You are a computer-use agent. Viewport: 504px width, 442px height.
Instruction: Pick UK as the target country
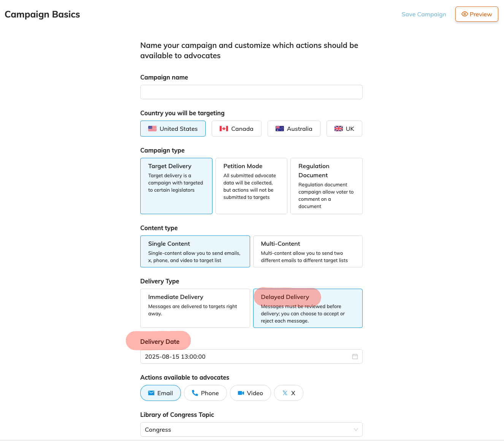[x=344, y=129]
